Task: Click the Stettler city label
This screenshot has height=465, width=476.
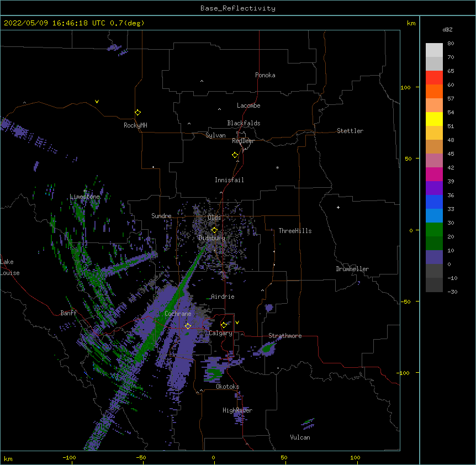Action: 350,131
